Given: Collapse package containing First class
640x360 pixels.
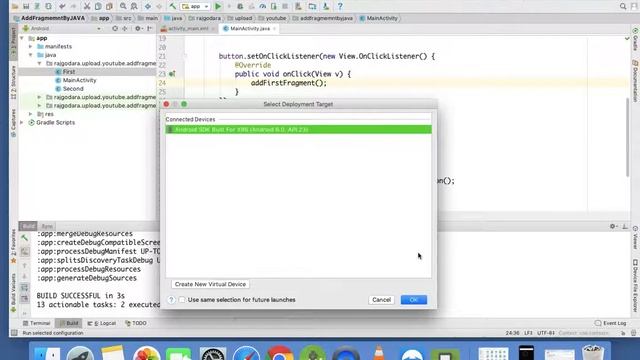Looking at the screenshot, I should click(x=40, y=63).
